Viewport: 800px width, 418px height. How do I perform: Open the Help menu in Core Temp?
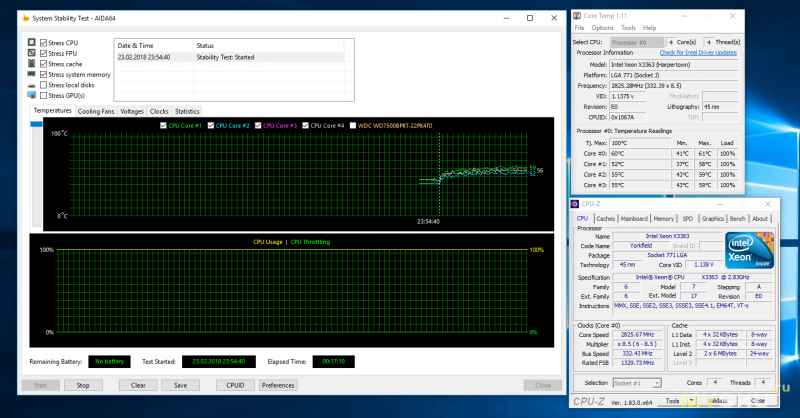click(x=649, y=28)
